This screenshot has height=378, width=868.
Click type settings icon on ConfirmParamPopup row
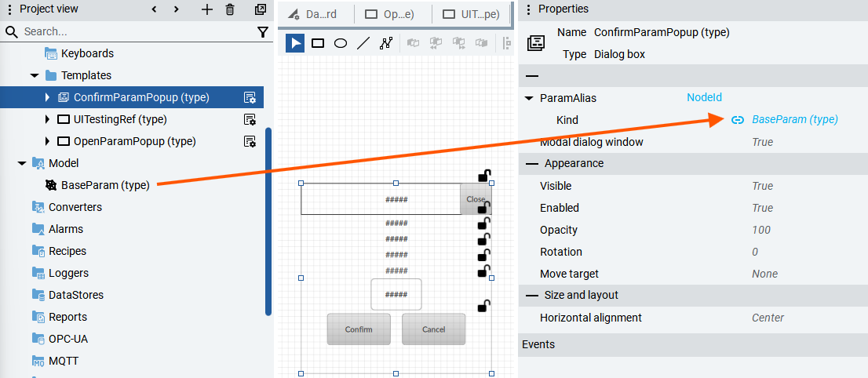coord(250,97)
